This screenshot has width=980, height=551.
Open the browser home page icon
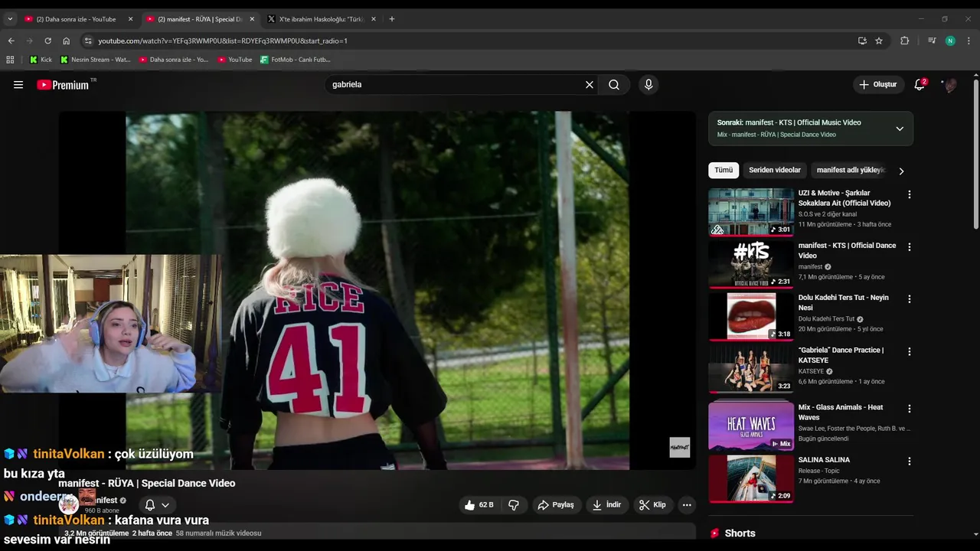pyautogui.click(x=67, y=41)
